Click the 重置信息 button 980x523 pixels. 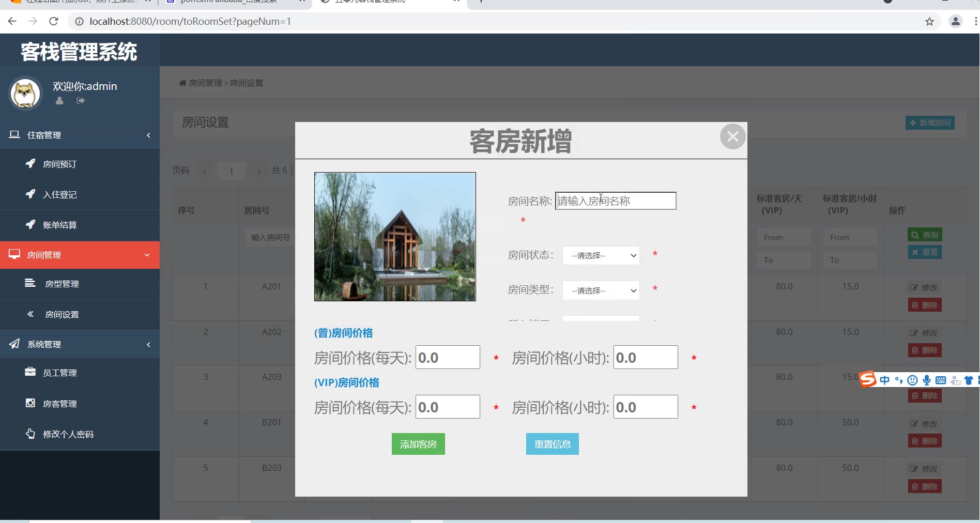click(553, 444)
